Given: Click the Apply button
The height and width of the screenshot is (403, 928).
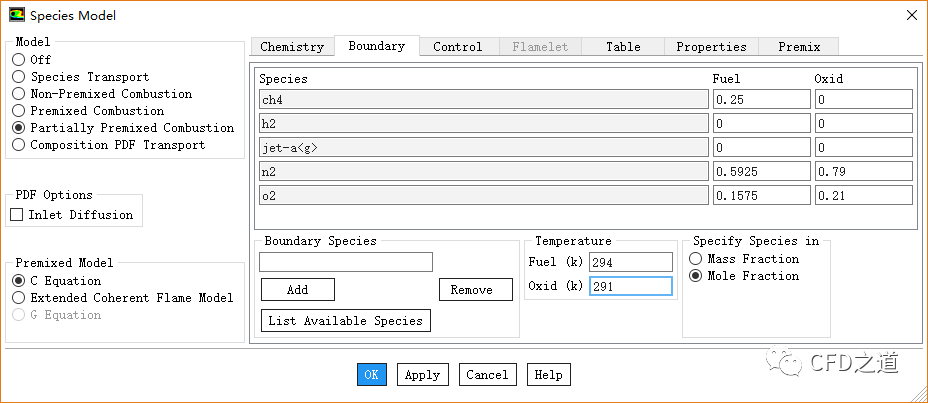Looking at the screenshot, I should point(422,375).
